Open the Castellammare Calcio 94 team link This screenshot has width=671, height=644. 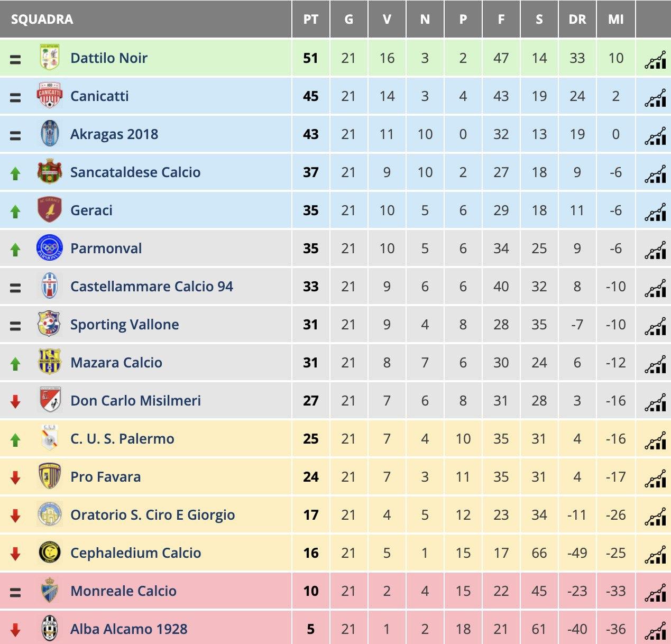pos(152,286)
